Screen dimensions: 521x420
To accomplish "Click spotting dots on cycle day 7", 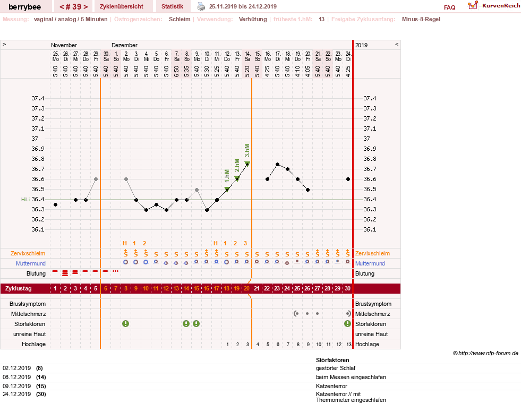I will tap(115, 271).
